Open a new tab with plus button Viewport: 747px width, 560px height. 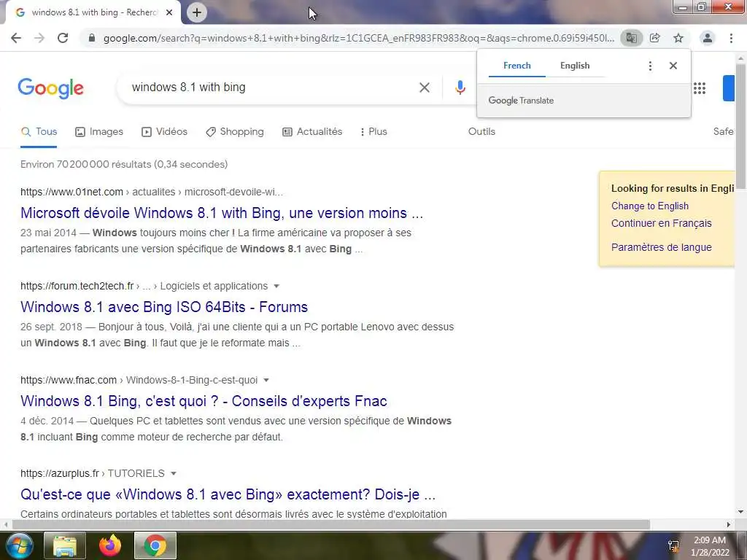[x=197, y=12]
